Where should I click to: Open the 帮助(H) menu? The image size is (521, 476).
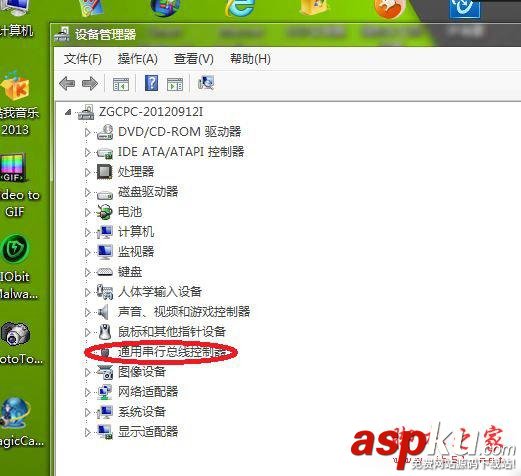pos(250,59)
